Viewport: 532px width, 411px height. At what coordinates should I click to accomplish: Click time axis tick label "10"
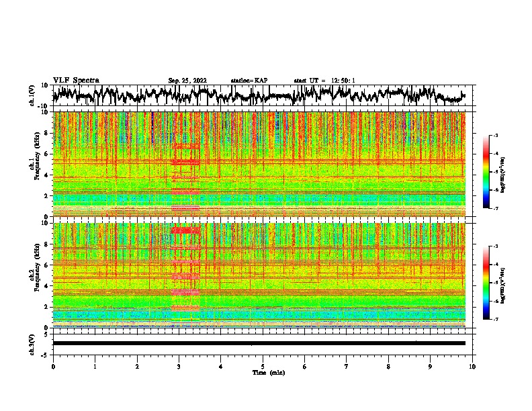(472, 367)
